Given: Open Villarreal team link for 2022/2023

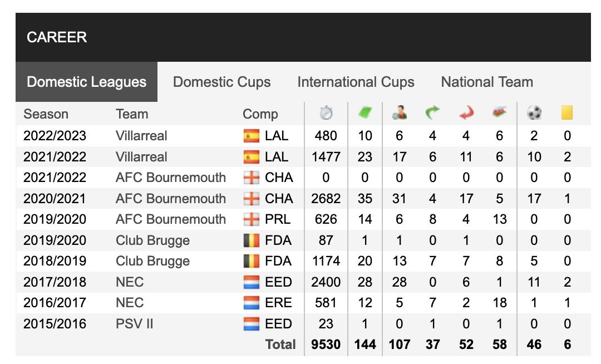Looking at the screenshot, I should [x=141, y=136].
